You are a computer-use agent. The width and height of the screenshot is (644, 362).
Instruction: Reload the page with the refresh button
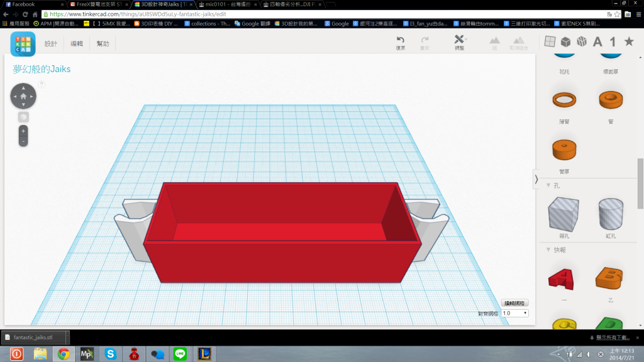[25, 14]
